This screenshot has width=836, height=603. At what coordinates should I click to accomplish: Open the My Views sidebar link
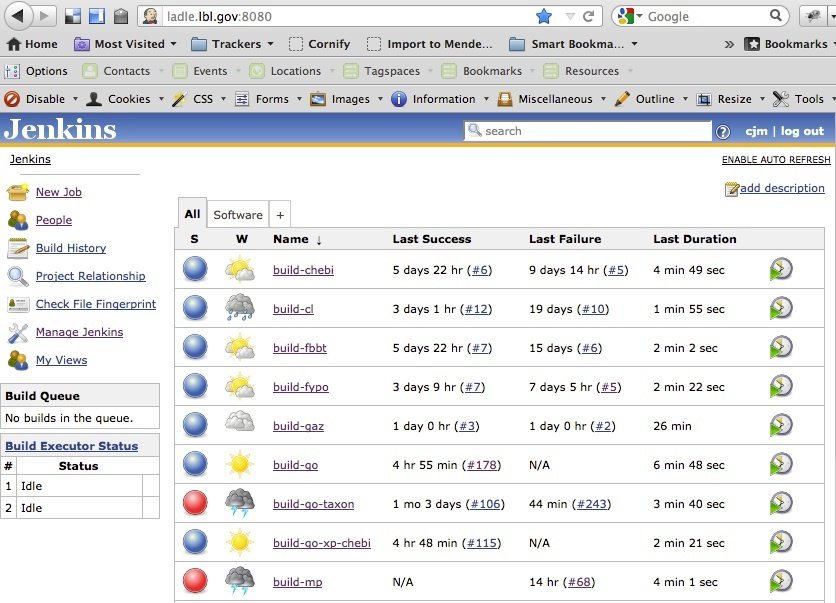coord(61,360)
